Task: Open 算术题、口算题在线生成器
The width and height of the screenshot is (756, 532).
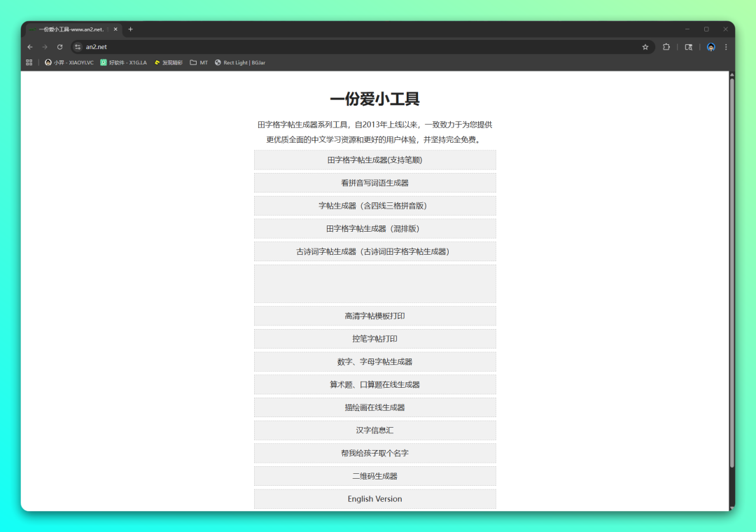Action: pyautogui.click(x=374, y=384)
